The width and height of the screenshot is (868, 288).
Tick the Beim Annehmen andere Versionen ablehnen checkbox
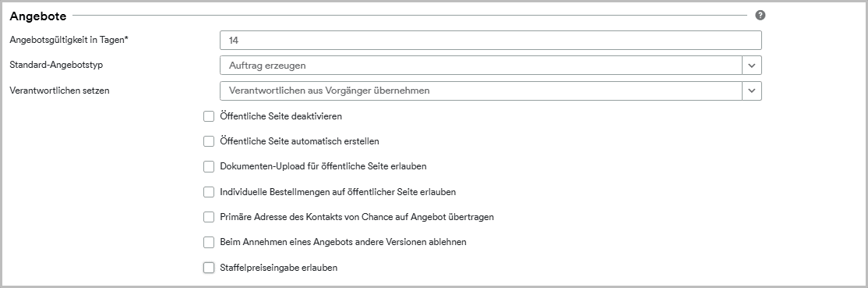(x=209, y=242)
